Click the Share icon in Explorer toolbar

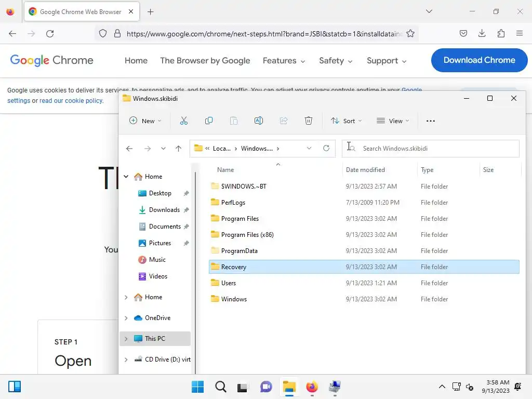[284, 121]
